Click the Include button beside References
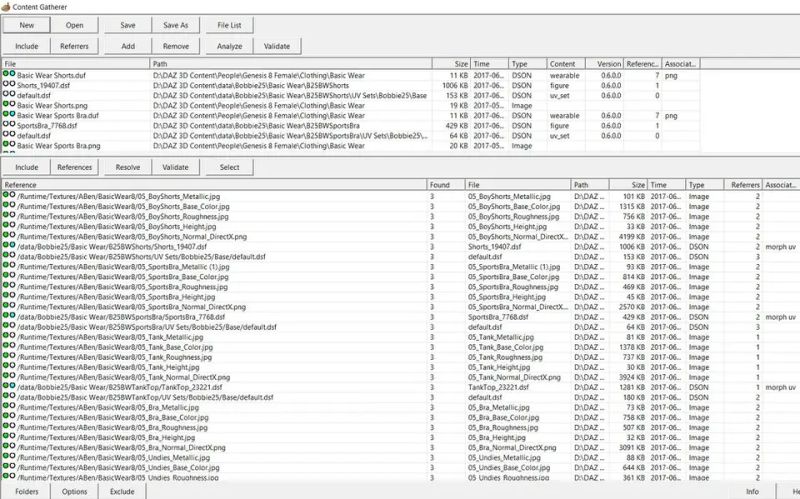Image resolution: width=800 pixels, height=499 pixels. tap(27, 167)
